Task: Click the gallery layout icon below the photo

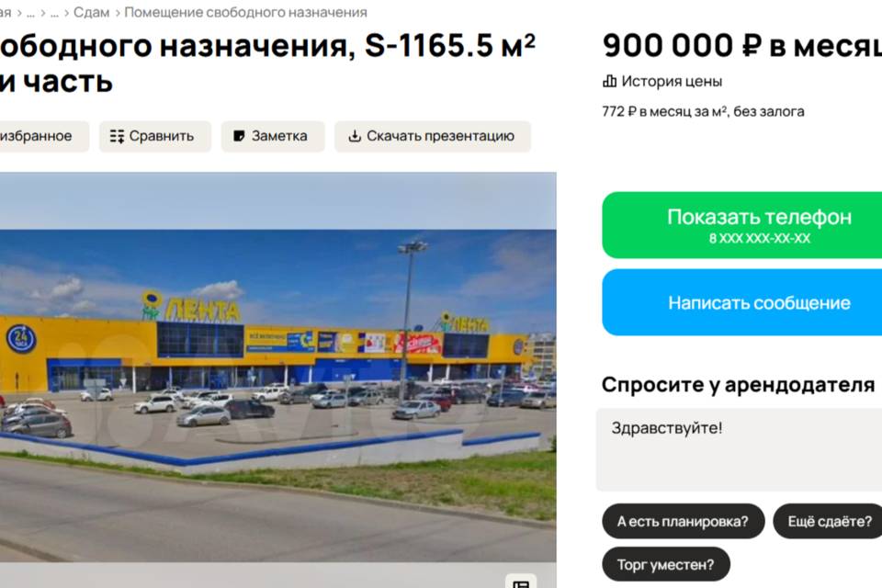Action: pos(521,583)
